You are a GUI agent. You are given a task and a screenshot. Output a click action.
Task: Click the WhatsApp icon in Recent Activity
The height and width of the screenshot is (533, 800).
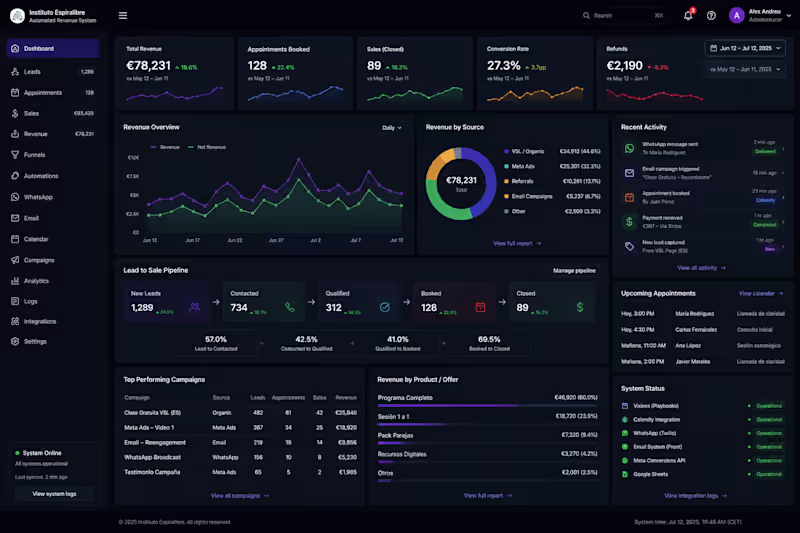pyautogui.click(x=630, y=148)
